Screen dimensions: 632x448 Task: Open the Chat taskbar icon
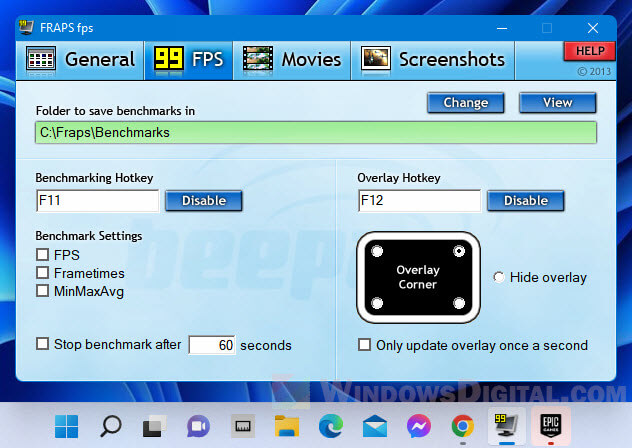click(198, 426)
